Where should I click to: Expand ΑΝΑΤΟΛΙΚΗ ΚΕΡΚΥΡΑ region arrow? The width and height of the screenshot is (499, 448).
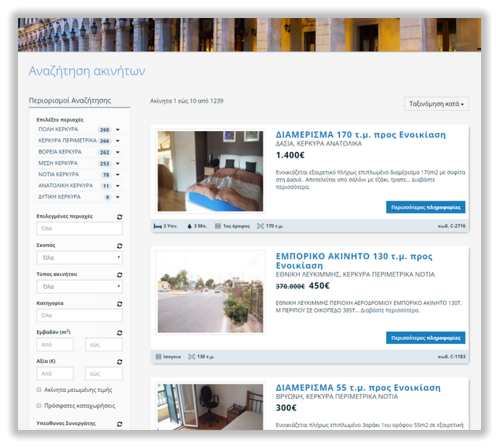tap(118, 186)
